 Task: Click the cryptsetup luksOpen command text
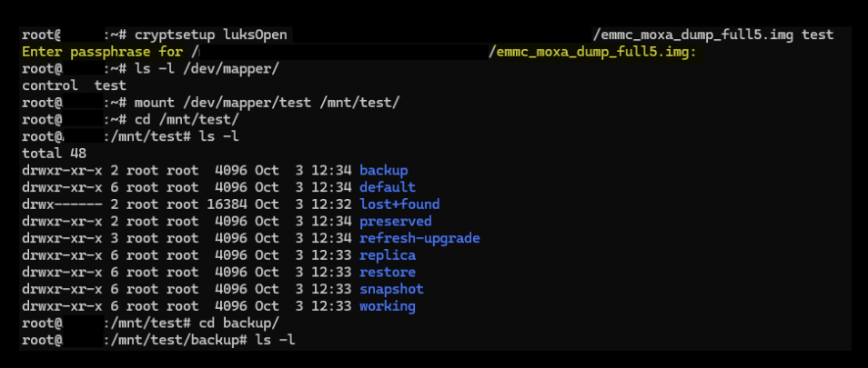pyautogui.click(x=210, y=35)
